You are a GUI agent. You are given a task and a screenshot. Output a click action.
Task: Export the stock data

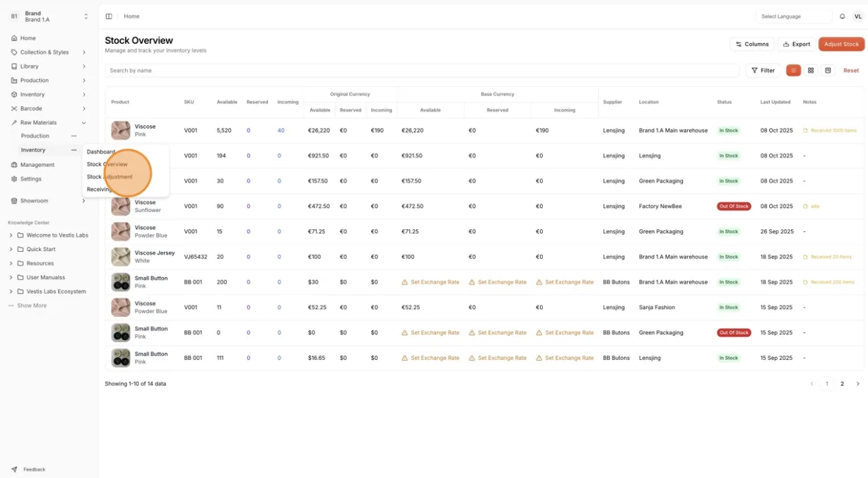(797, 44)
